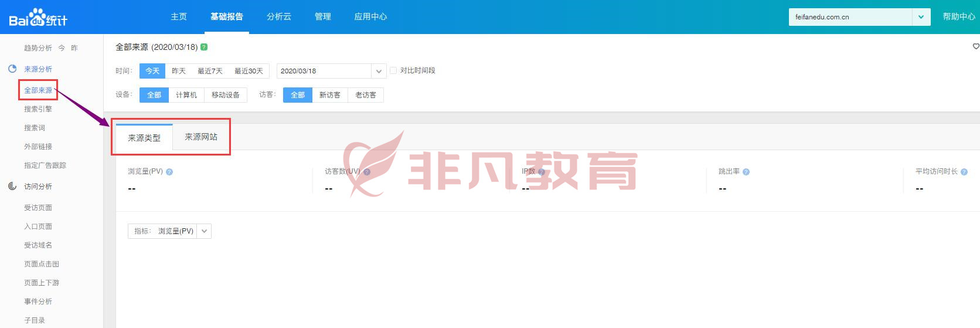Open 管理 in top navigation

click(323, 16)
